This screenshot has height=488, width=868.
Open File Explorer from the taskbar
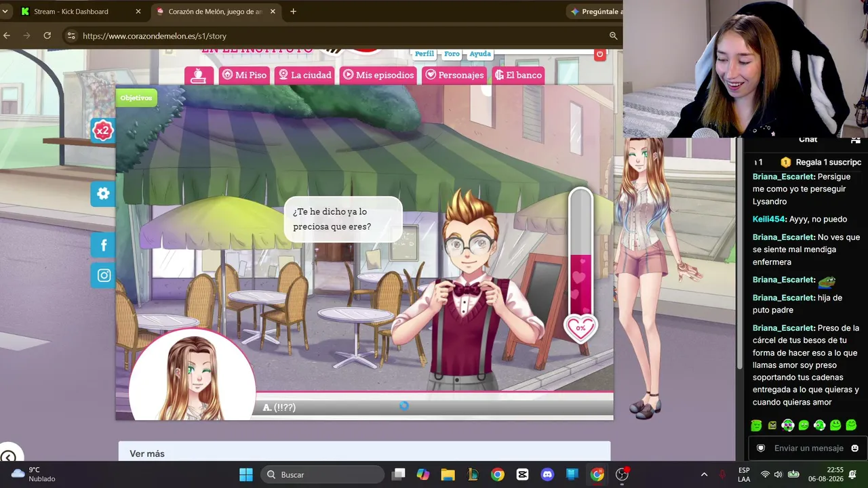click(448, 474)
